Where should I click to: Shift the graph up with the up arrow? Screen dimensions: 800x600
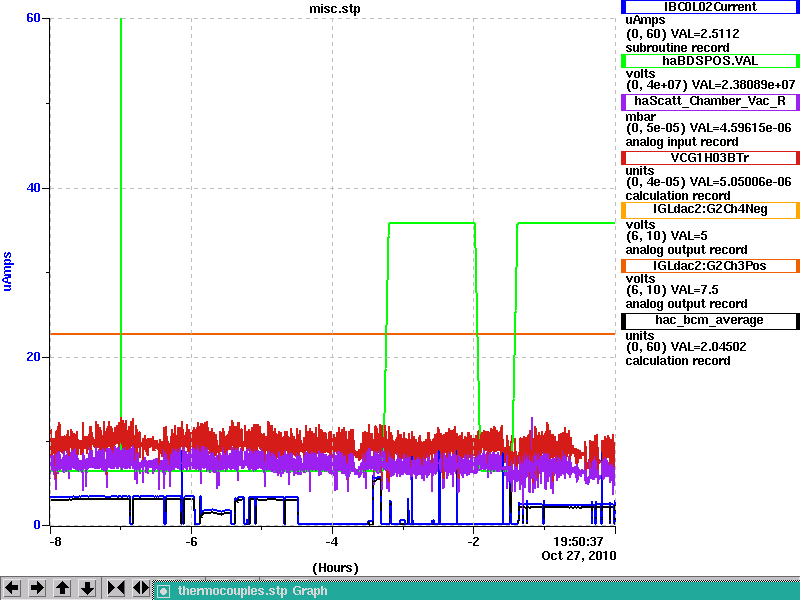[62, 588]
